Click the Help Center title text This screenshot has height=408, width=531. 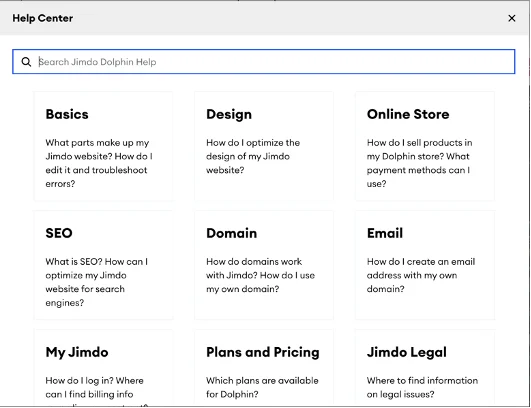pos(43,18)
